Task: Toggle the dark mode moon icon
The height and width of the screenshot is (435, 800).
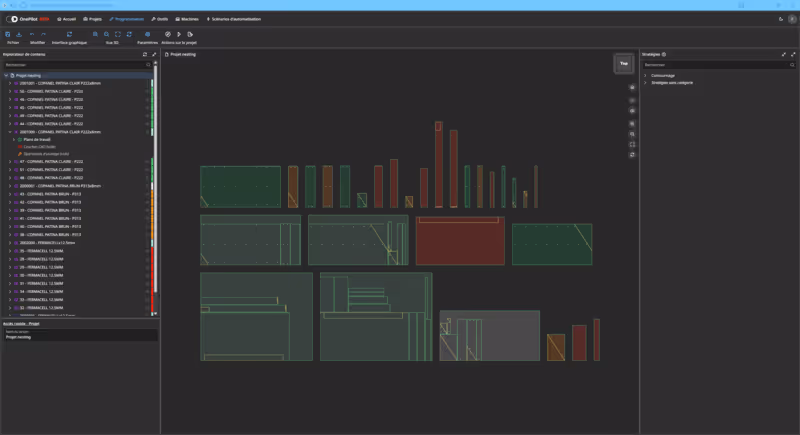Action: pyautogui.click(x=781, y=19)
